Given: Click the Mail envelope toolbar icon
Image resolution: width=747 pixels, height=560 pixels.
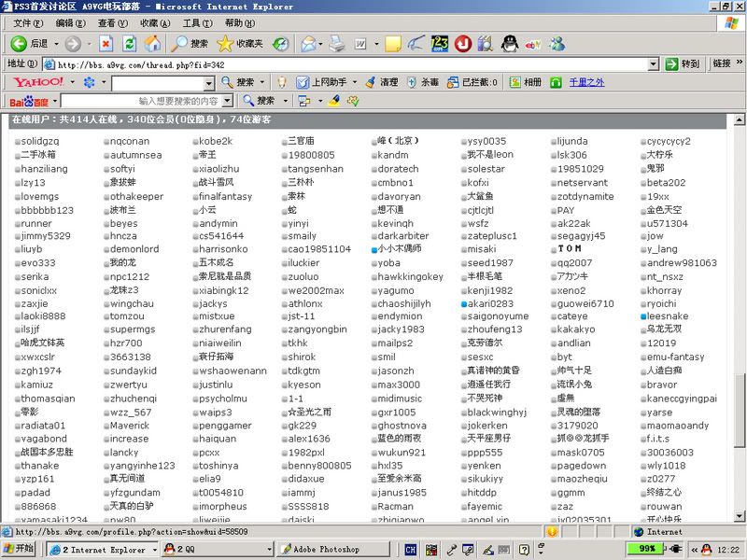Looking at the screenshot, I should pos(308,44).
